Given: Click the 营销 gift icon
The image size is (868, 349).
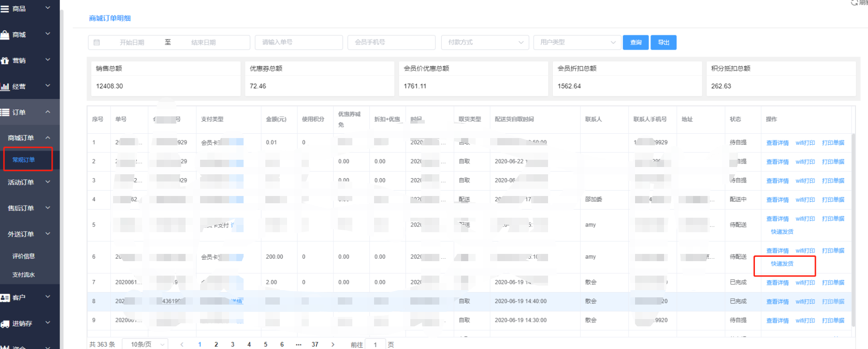Looking at the screenshot, I should (5, 61).
